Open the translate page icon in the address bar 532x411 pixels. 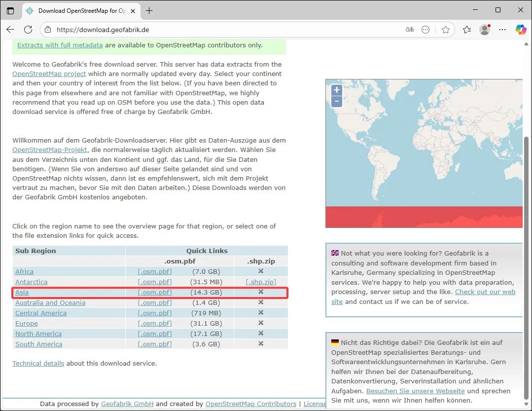point(410,30)
